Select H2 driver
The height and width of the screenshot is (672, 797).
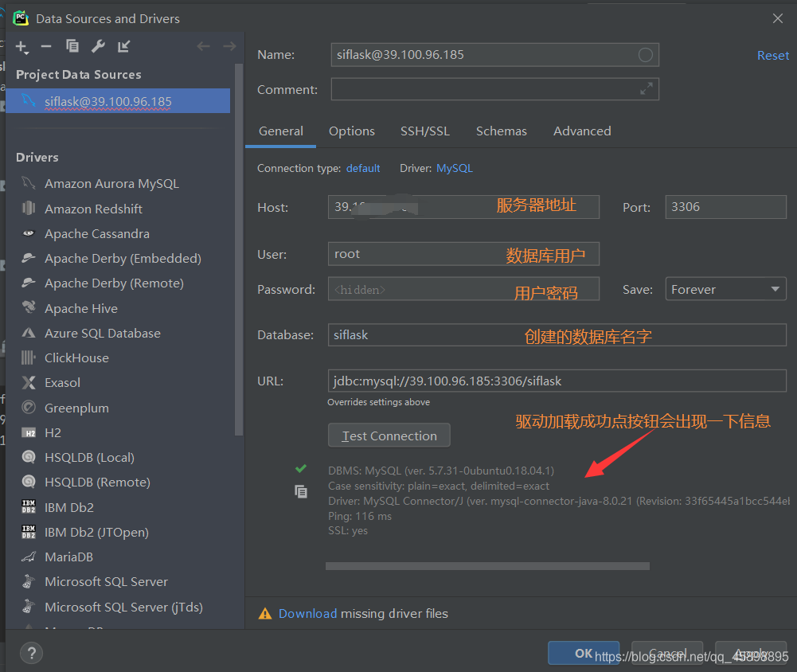[x=53, y=432]
